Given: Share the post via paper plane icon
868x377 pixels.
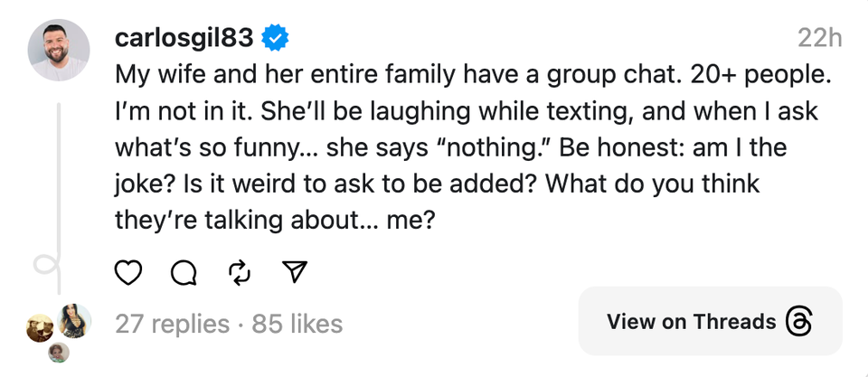Looking at the screenshot, I should [295, 271].
